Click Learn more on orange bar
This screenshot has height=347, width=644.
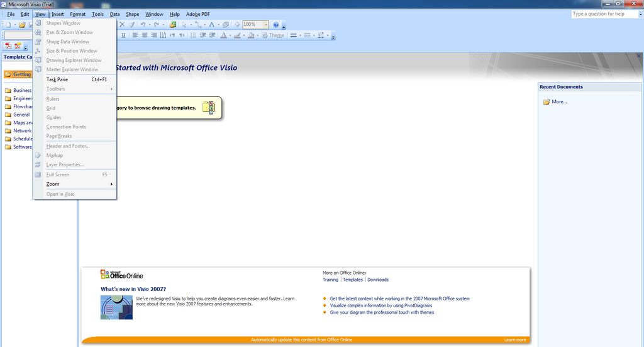(515, 340)
